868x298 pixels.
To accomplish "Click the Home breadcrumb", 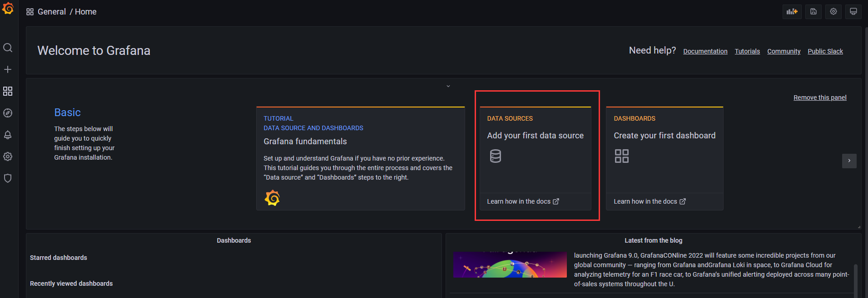I will (86, 12).
